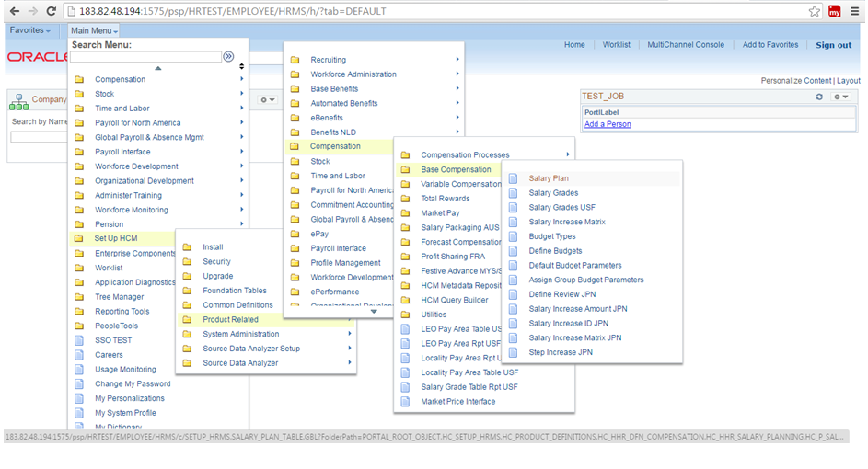This screenshot has height=469, width=868.
Task: Open the Worklist header link
Action: click(616, 45)
